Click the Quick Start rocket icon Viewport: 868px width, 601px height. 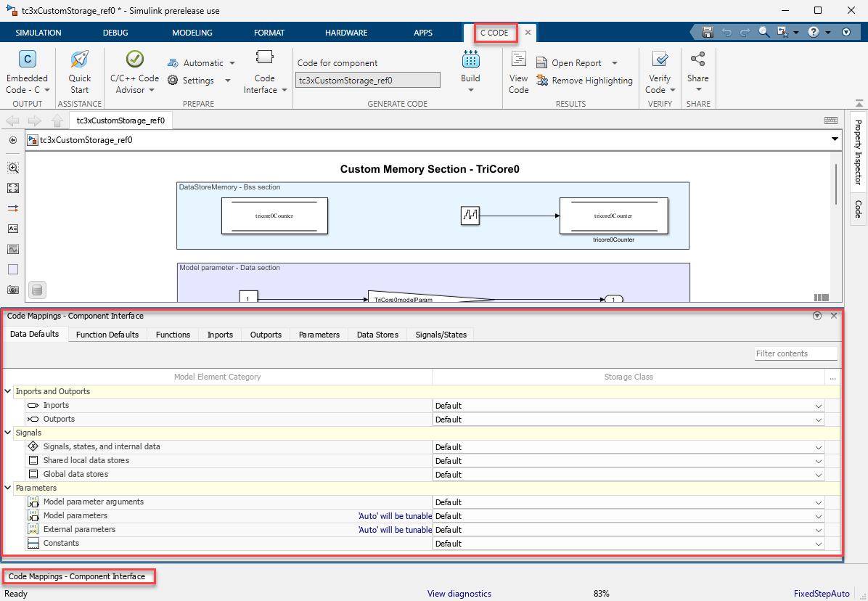tap(79, 60)
